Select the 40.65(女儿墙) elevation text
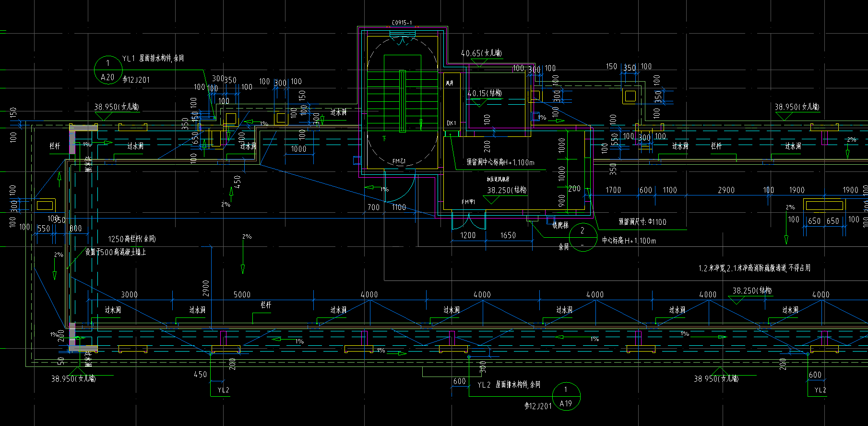The height and width of the screenshot is (426, 868). pos(481,53)
